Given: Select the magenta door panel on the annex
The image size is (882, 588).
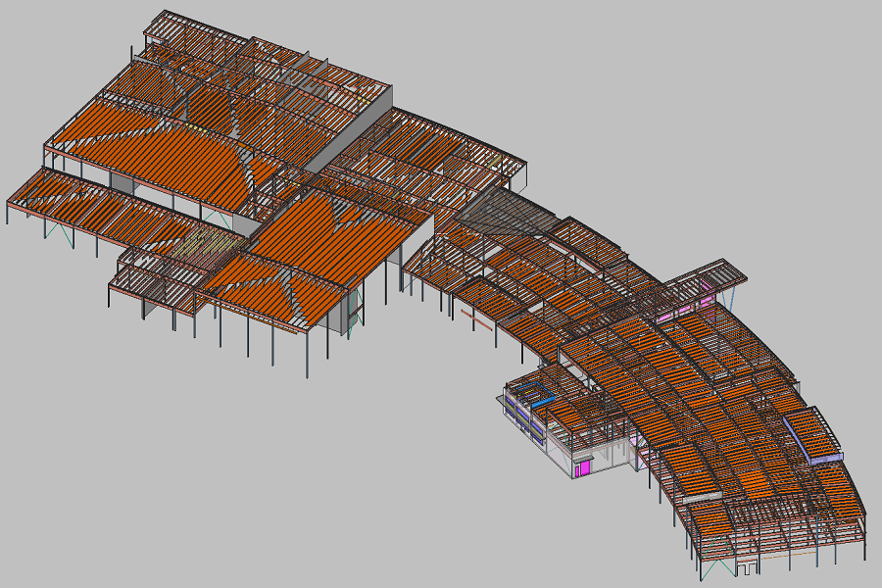Looking at the screenshot, I should (584, 468).
